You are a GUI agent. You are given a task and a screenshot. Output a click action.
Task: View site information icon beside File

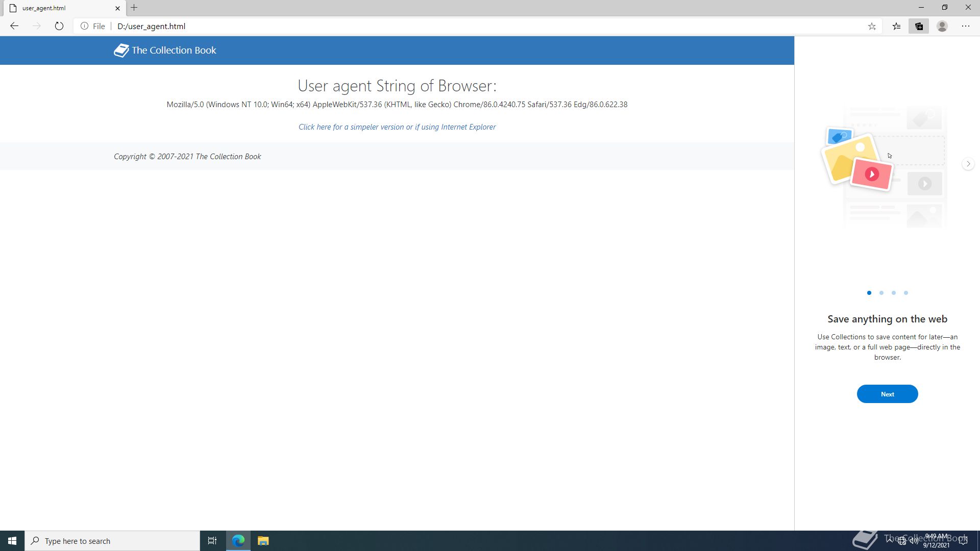pyautogui.click(x=84, y=26)
